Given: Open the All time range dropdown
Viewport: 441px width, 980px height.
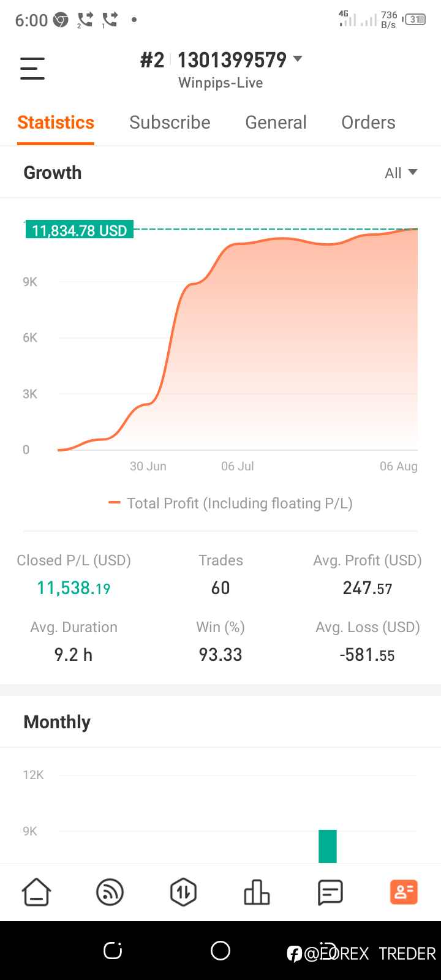Looking at the screenshot, I should (401, 173).
